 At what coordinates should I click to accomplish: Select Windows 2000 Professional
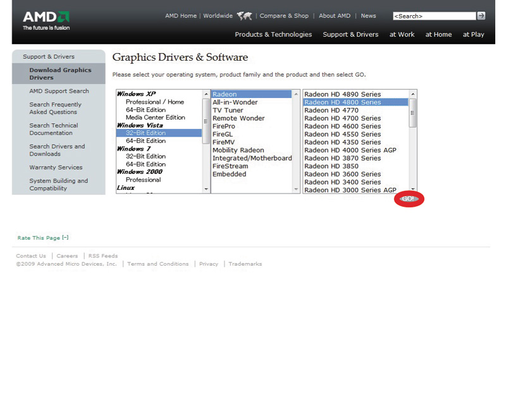[144, 180]
